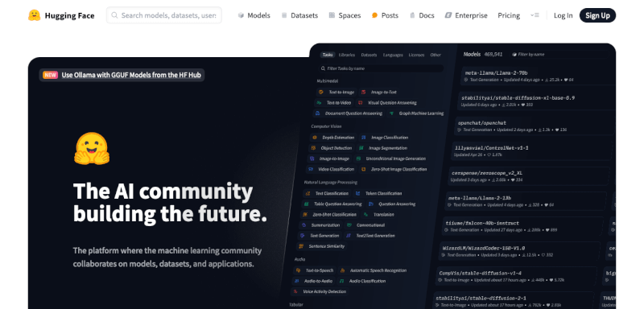This screenshot has height=309, width=644.
Task: Click the Sign Up button
Action: [597, 15]
